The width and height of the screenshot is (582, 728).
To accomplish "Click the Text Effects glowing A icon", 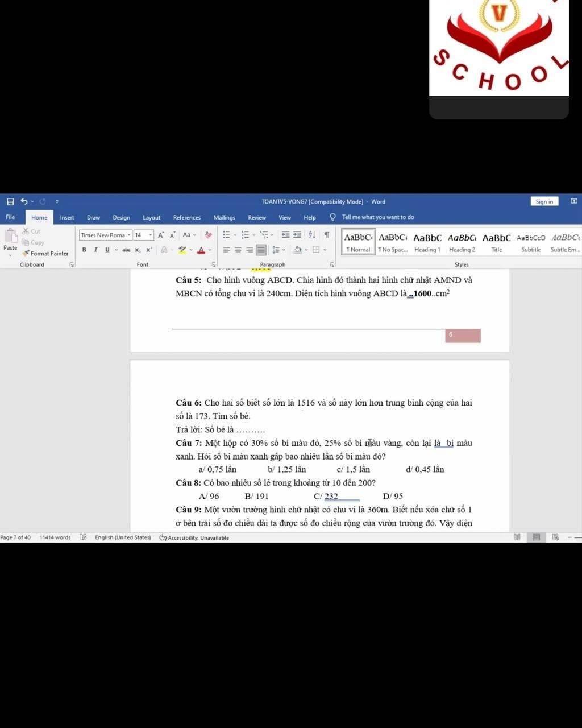I will [164, 250].
